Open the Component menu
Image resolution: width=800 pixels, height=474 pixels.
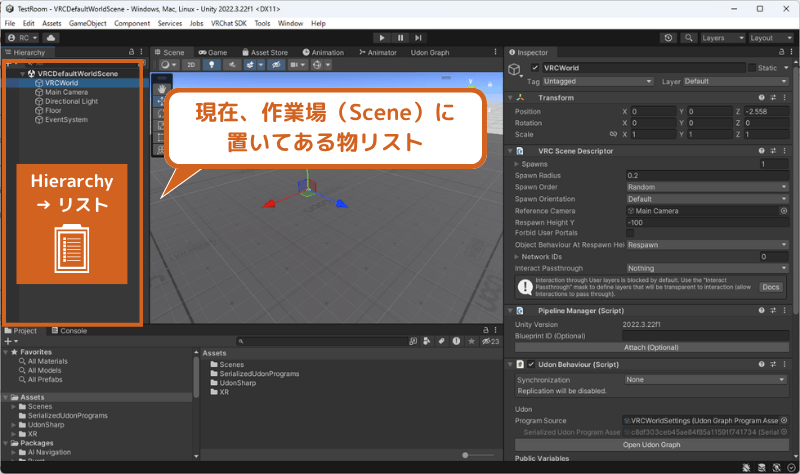(132, 23)
